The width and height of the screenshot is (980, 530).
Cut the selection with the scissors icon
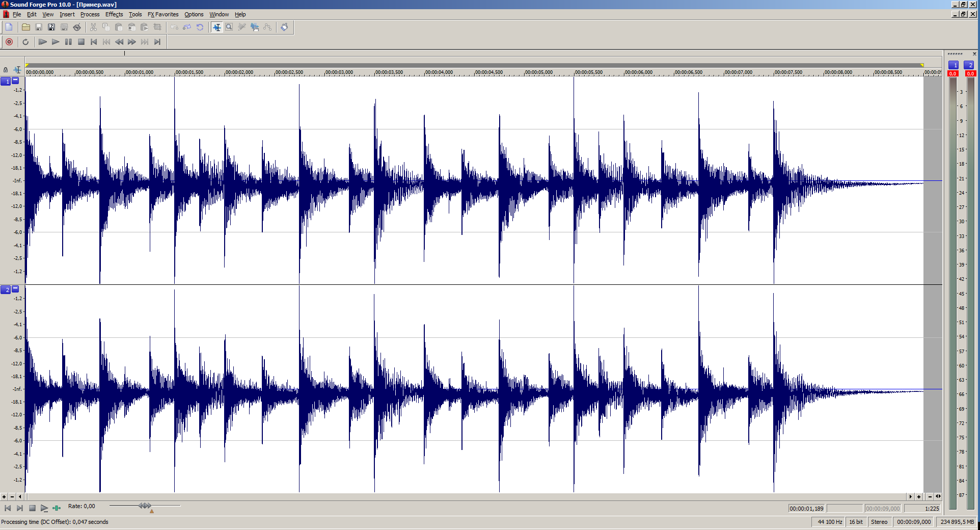tap(93, 27)
